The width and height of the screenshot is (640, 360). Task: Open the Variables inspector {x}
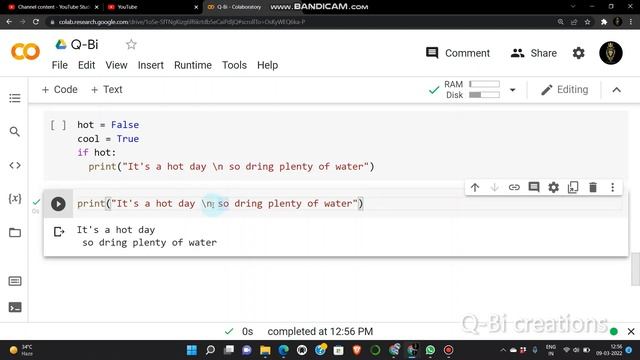click(x=15, y=199)
